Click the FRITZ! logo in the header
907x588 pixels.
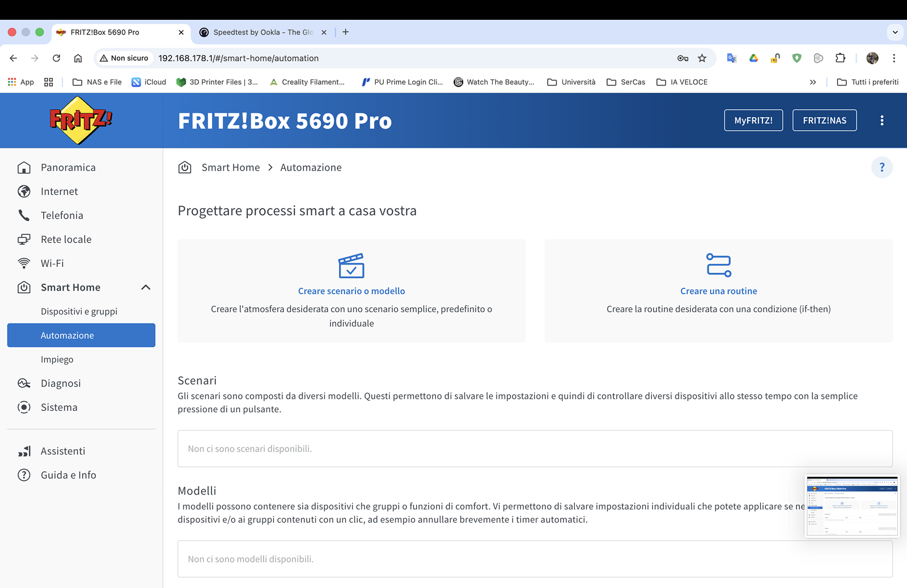(x=81, y=120)
